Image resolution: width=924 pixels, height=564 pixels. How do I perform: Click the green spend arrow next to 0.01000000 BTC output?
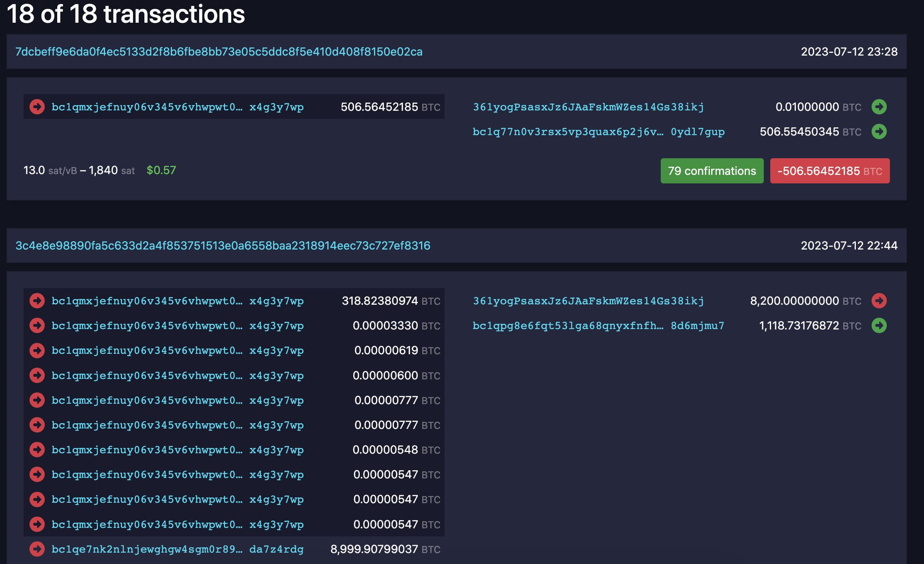tap(879, 107)
